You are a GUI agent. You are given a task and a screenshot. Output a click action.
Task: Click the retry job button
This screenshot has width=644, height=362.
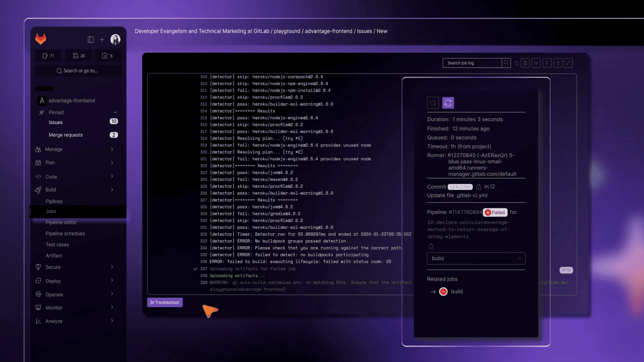[x=448, y=103]
